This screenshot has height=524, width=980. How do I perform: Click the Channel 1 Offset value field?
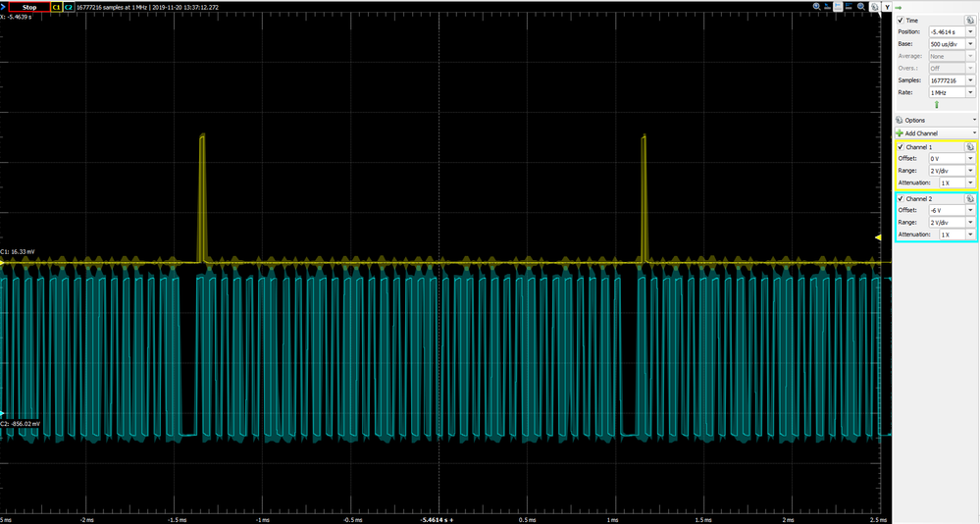click(x=947, y=159)
